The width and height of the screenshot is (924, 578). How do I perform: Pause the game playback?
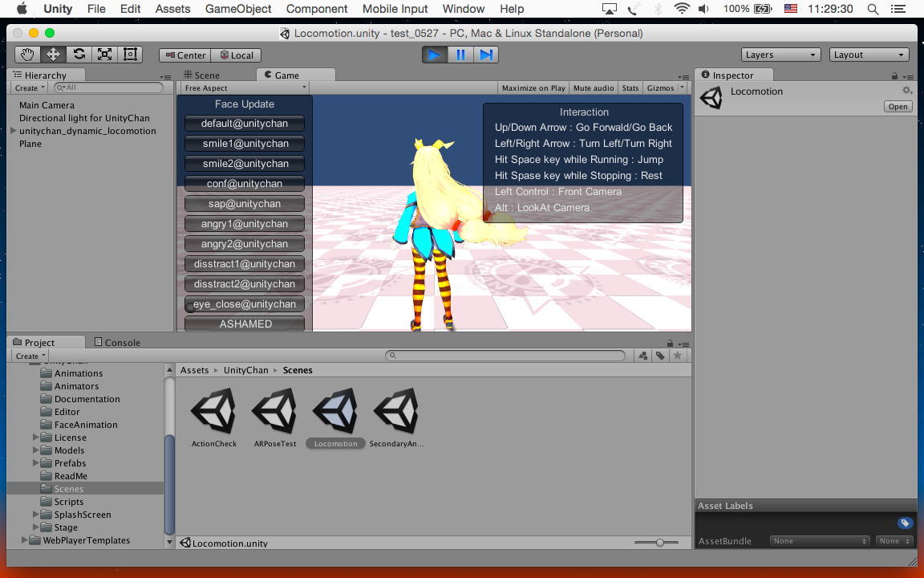[x=460, y=55]
